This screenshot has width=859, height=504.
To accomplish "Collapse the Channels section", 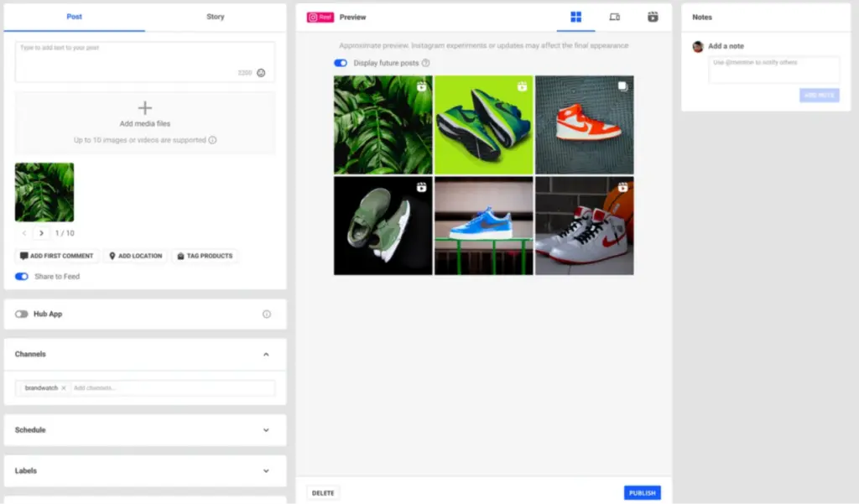I will (266, 355).
